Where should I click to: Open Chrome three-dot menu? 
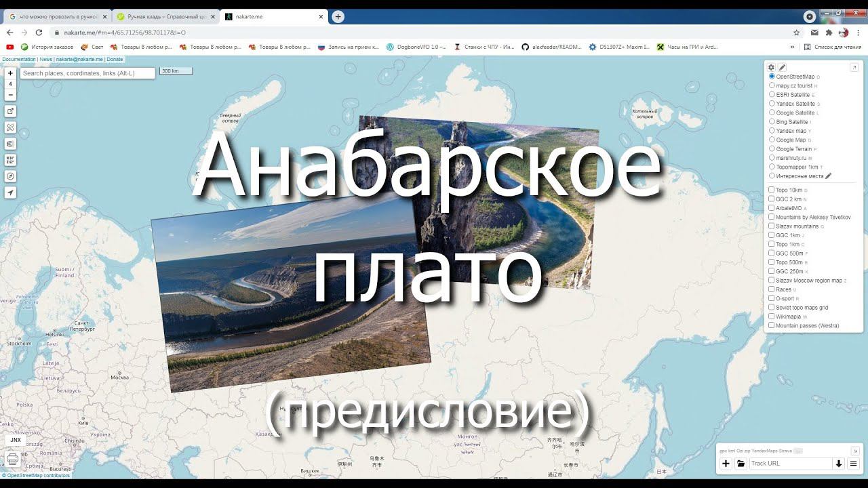point(859,33)
